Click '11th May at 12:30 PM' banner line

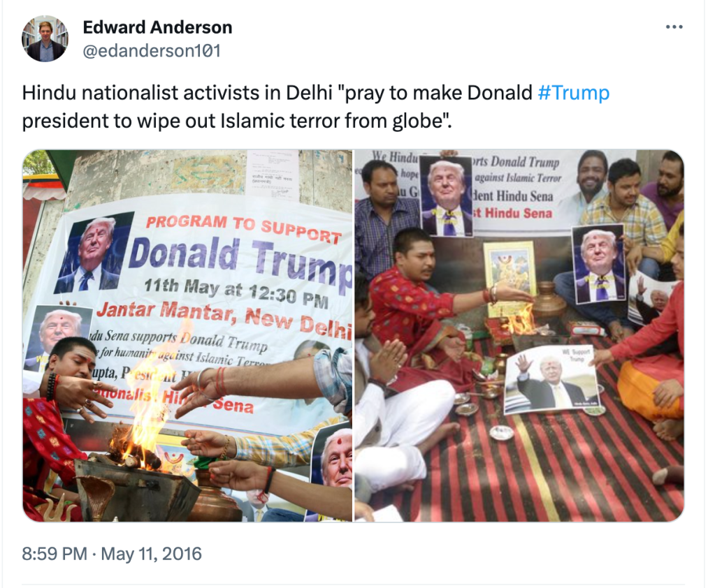coord(236,292)
